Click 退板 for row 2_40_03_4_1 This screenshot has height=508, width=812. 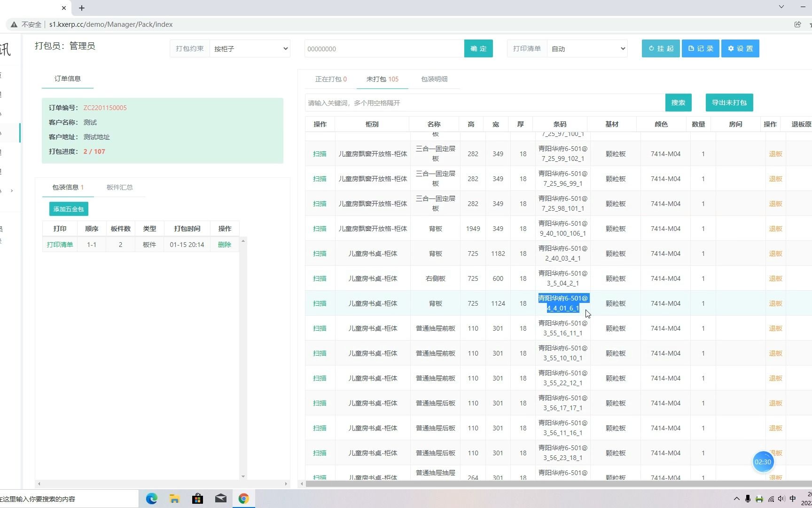[x=775, y=254]
